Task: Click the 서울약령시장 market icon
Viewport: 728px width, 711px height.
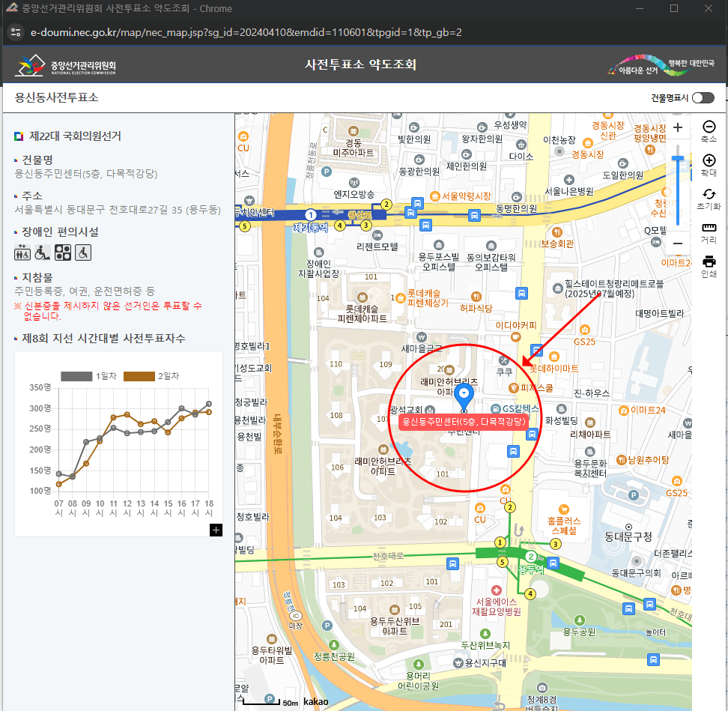Action: [435, 196]
